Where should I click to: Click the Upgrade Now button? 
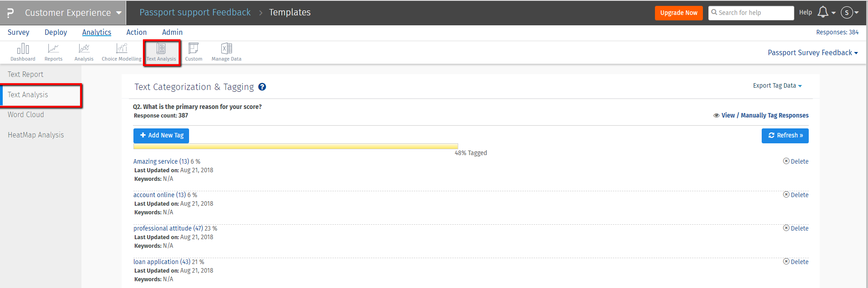(x=678, y=13)
